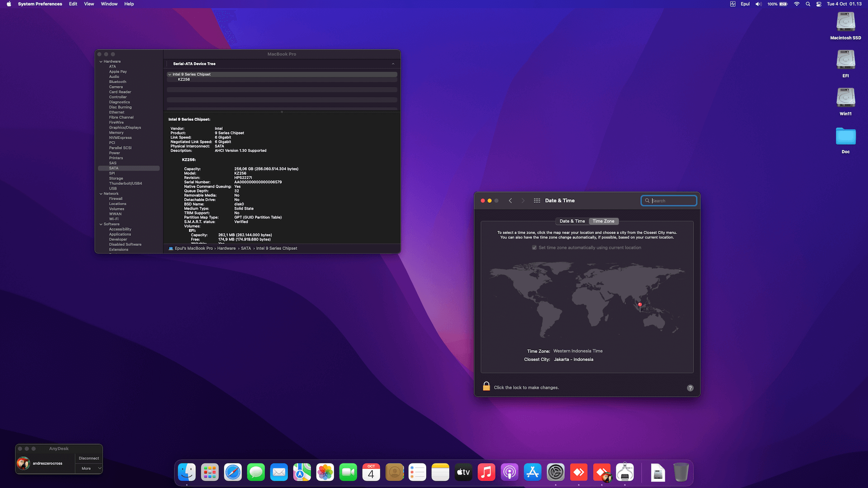Screen dimensions: 868x488
Task: Open battery status in menu bar
Action: coord(778,4)
